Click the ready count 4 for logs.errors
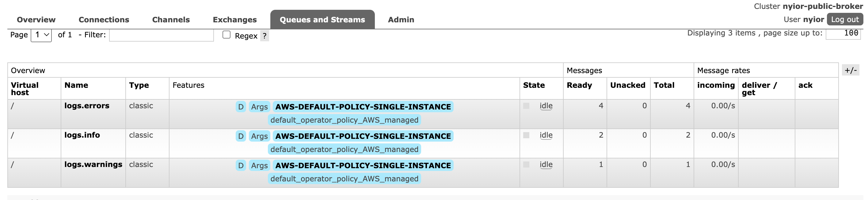This screenshot has width=868, height=200. pyautogui.click(x=601, y=106)
